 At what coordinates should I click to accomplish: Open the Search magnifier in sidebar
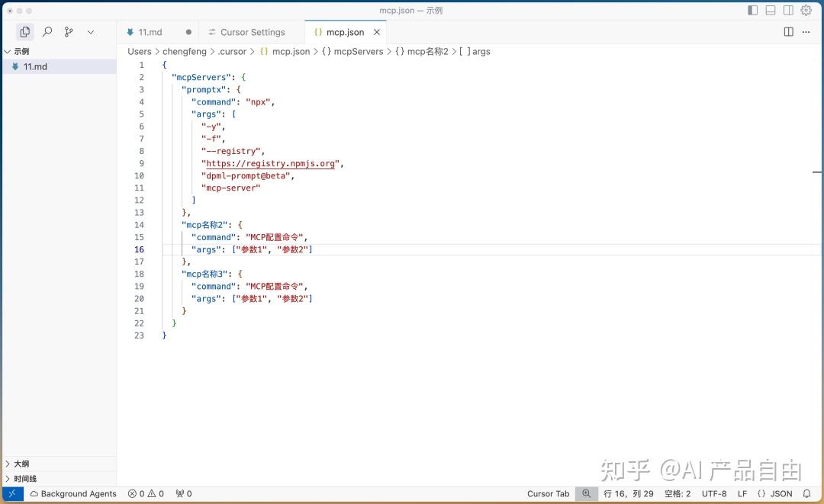point(47,32)
